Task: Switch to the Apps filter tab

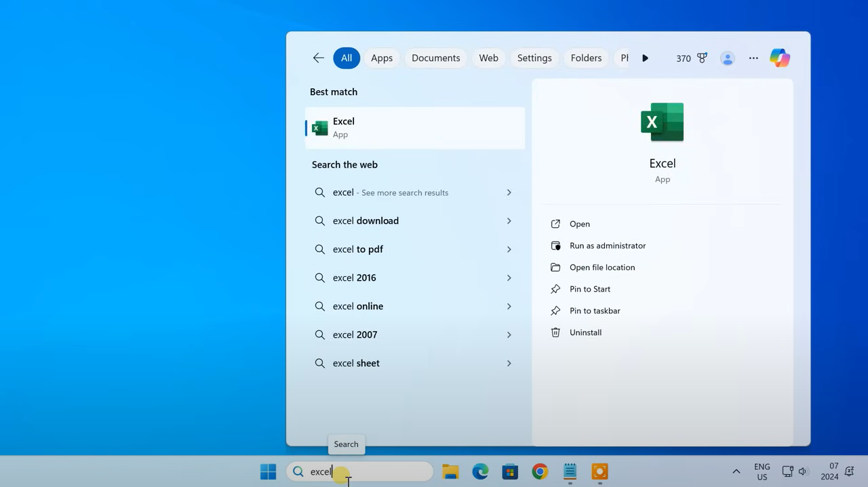Action: pyautogui.click(x=382, y=58)
